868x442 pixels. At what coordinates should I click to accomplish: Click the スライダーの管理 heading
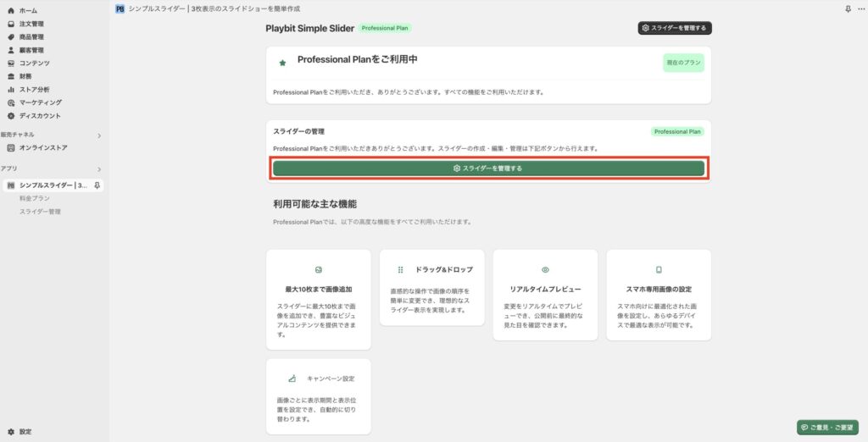(298, 131)
